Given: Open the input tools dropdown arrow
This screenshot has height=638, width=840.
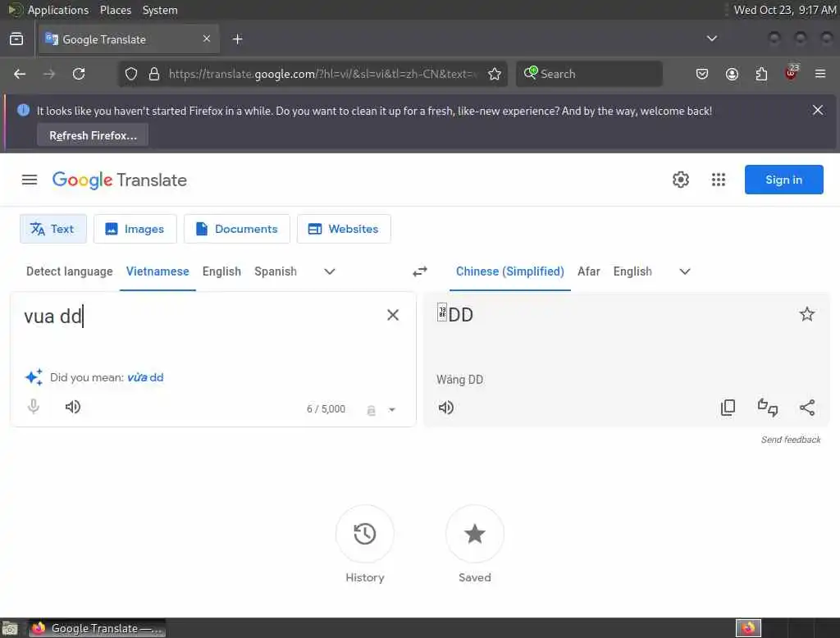Looking at the screenshot, I should (x=392, y=410).
